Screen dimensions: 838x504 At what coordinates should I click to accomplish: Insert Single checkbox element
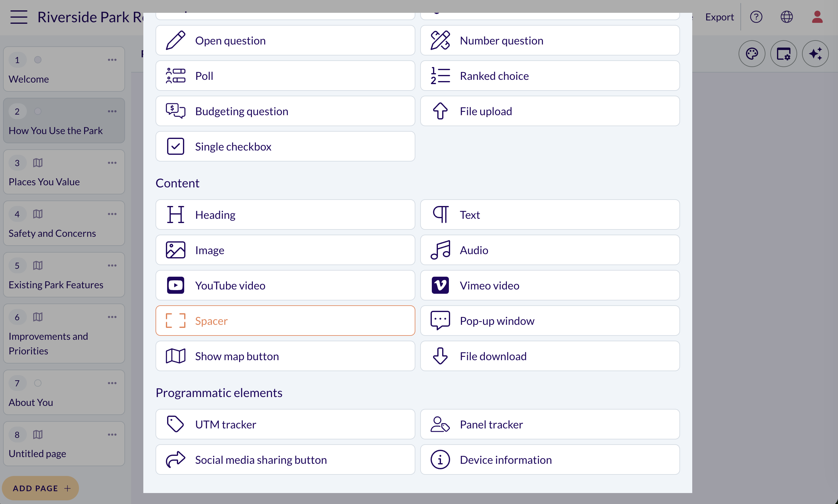285,146
